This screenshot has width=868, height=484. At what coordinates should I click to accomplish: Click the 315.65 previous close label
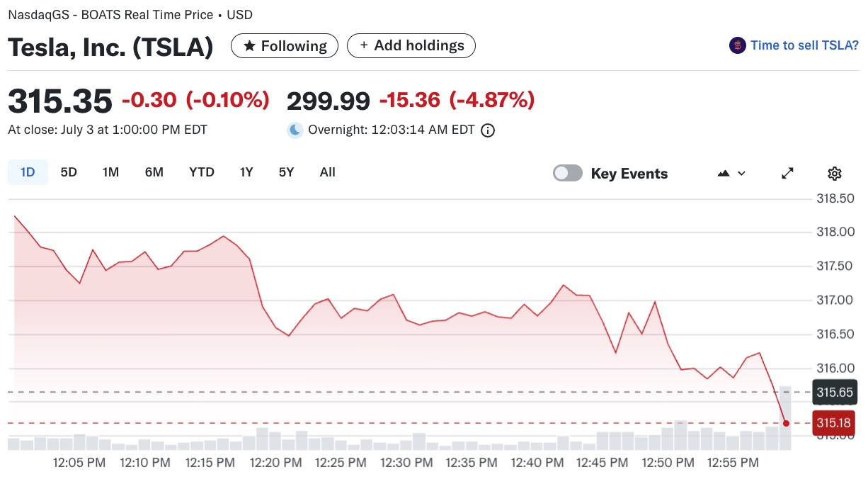[834, 392]
